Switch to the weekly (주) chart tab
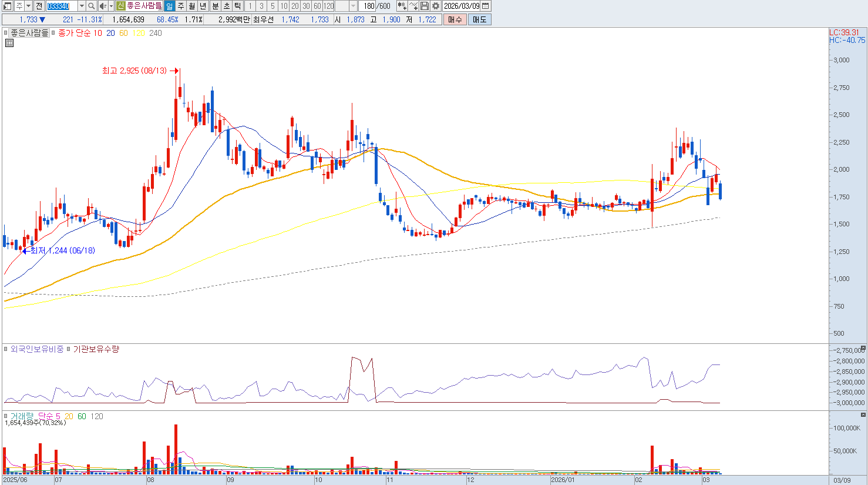This screenshot has width=868, height=485. [x=180, y=6]
